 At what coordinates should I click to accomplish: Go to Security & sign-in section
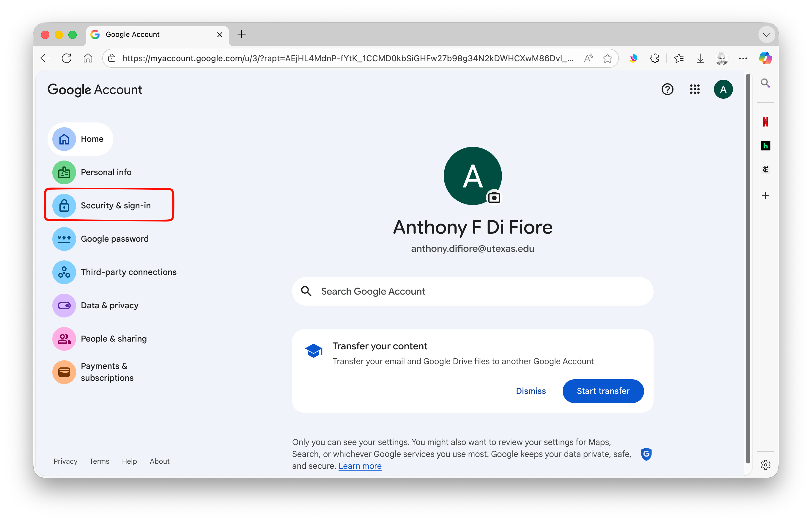(x=115, y=205)
